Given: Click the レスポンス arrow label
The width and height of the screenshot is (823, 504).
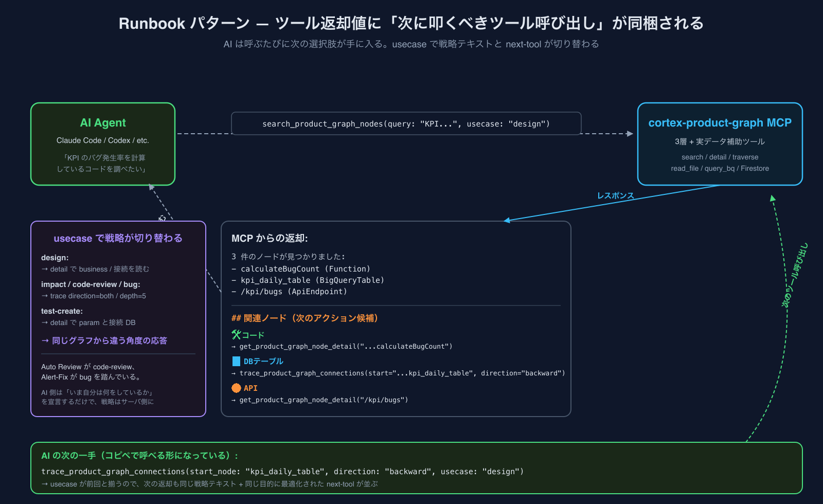Looking at the screenshot, I should (616, 195).
